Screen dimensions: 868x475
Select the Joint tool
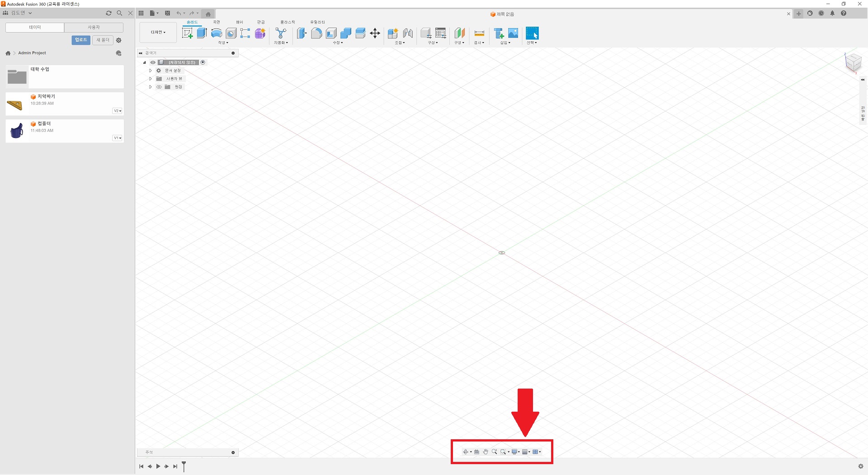408,33
